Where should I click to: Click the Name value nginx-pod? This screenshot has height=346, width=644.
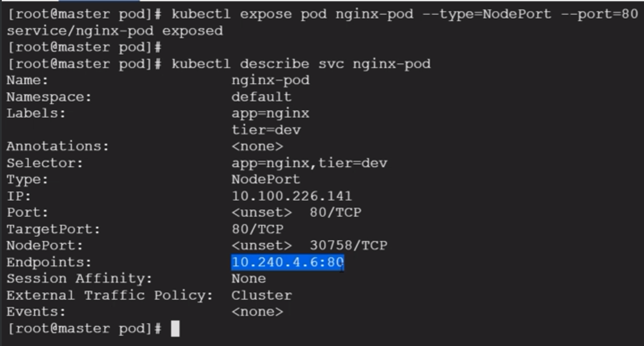270,80
